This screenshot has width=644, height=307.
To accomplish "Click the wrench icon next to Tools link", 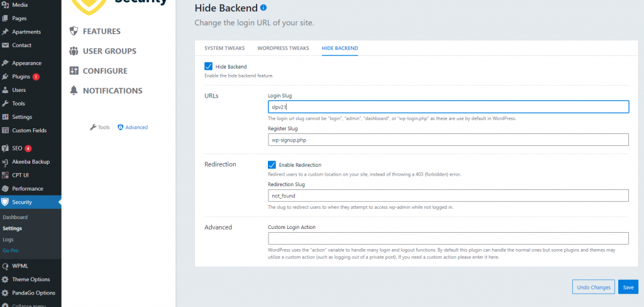I will [x=93, y=127].
